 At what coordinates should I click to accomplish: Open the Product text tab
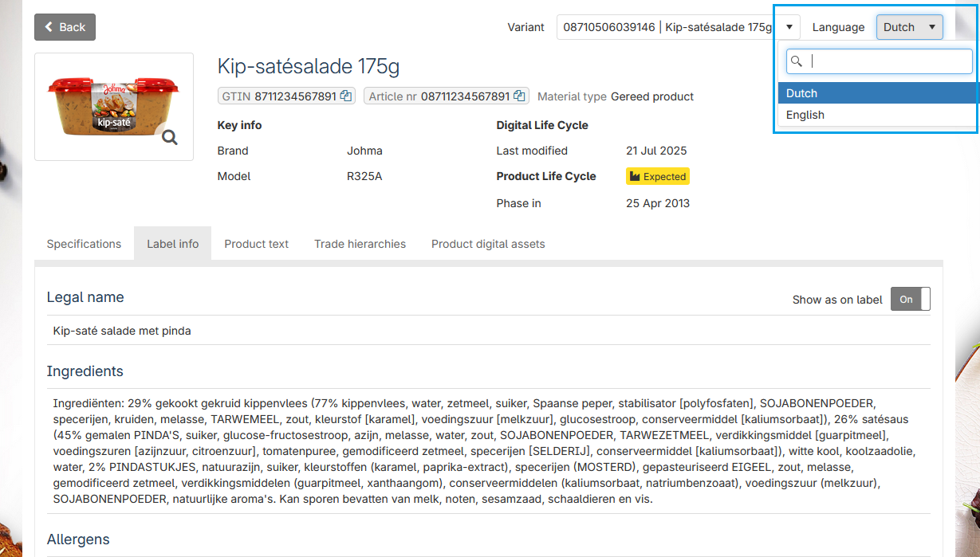point(256,244)
